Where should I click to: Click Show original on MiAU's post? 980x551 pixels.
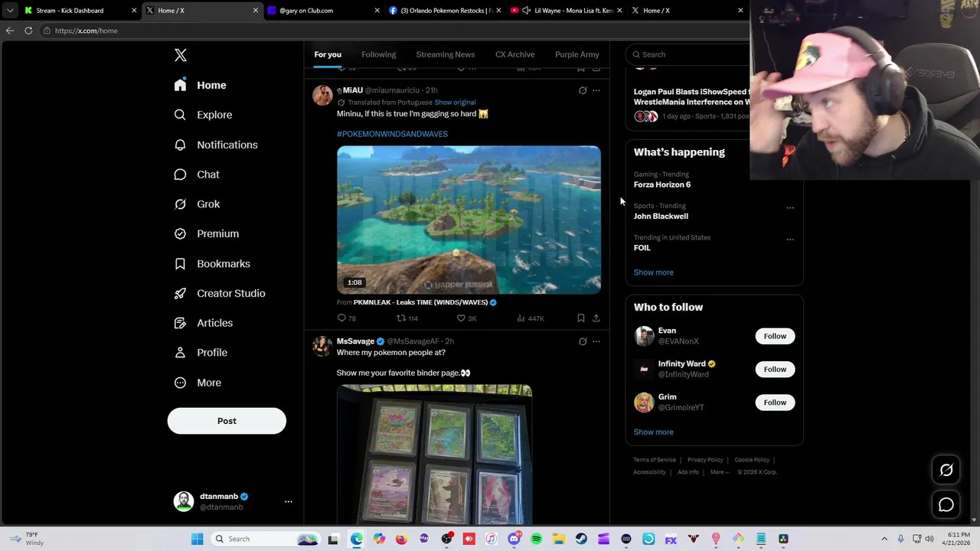point(455,102)
